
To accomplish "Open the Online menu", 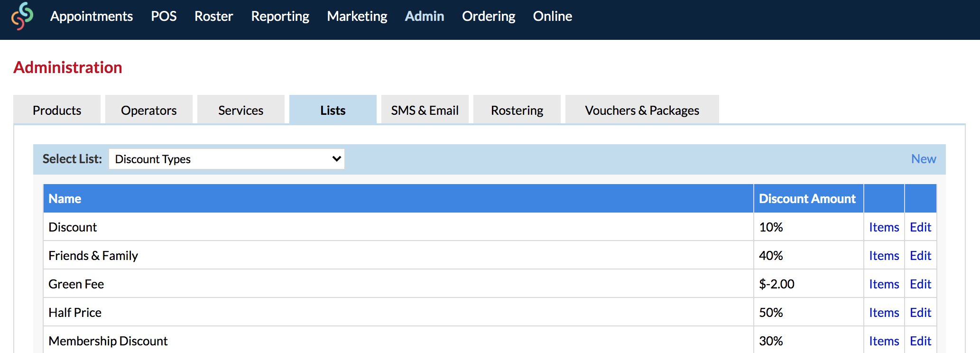I will 552,16.
